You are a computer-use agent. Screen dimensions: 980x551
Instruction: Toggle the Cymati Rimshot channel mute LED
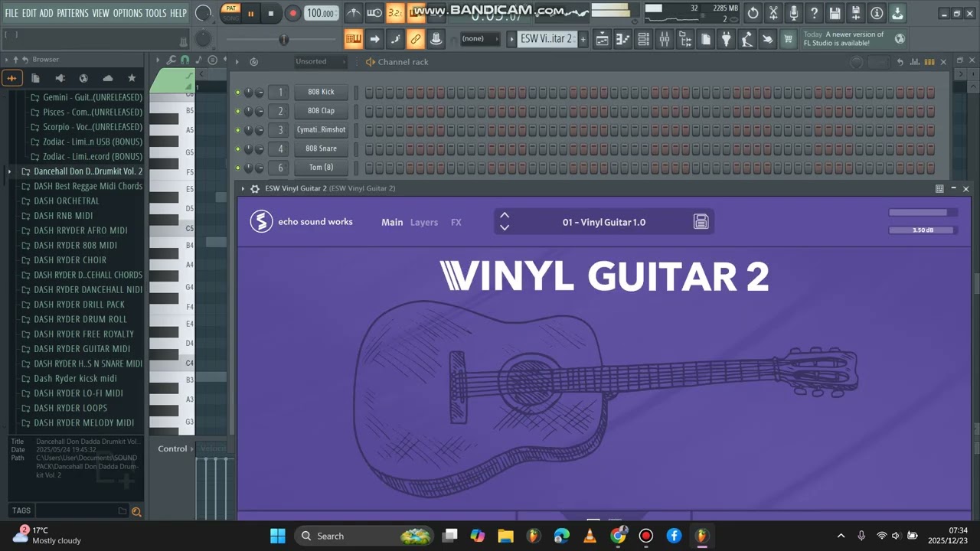coord(238,130)
